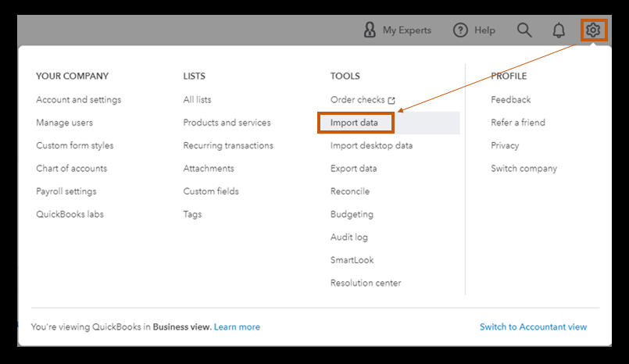This screenshot has height=364, width=629.
Task: Follow the Learn more link
Action: pyautogui.click(x=237, y=327)
